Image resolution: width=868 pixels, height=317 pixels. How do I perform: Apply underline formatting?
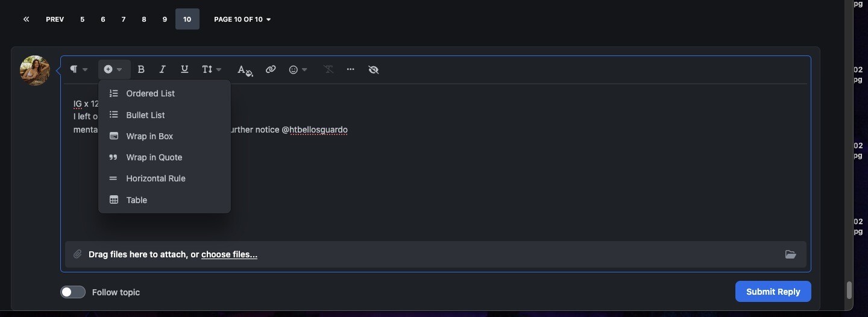pos(184,69)
